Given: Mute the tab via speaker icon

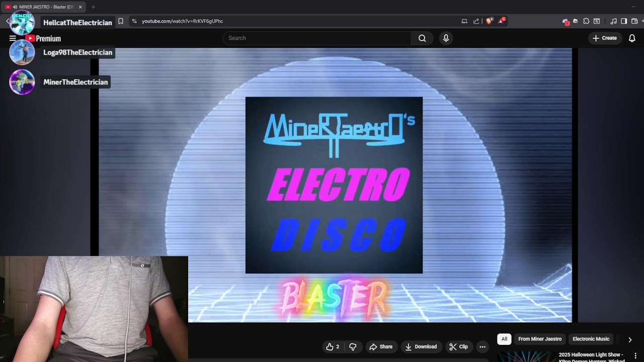Looking at the screenshot, I should [15, 7].
